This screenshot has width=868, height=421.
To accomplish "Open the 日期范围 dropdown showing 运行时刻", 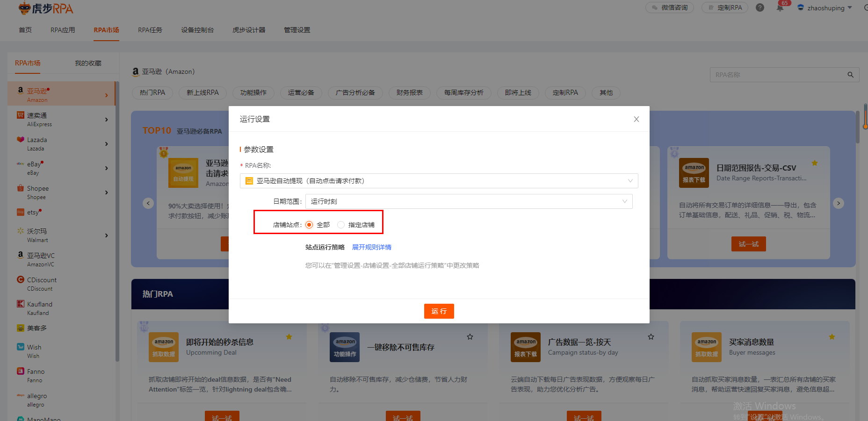I will point(469,201).
